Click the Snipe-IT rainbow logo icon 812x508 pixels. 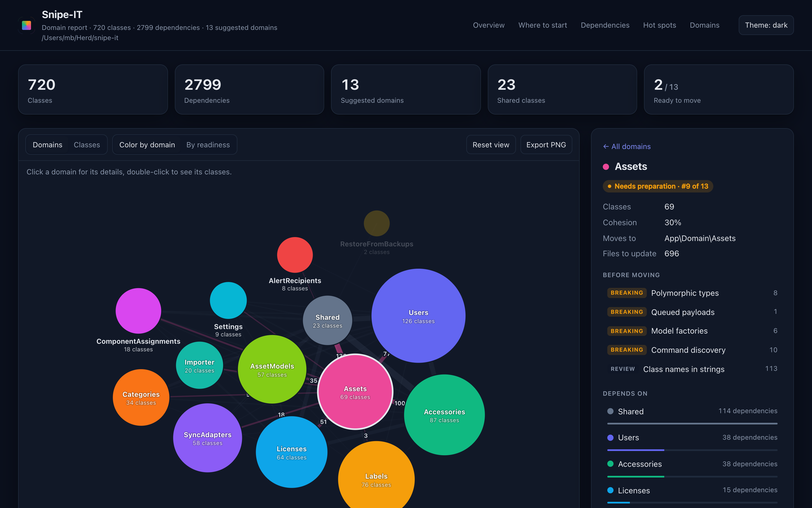click(x=27, y=25)
